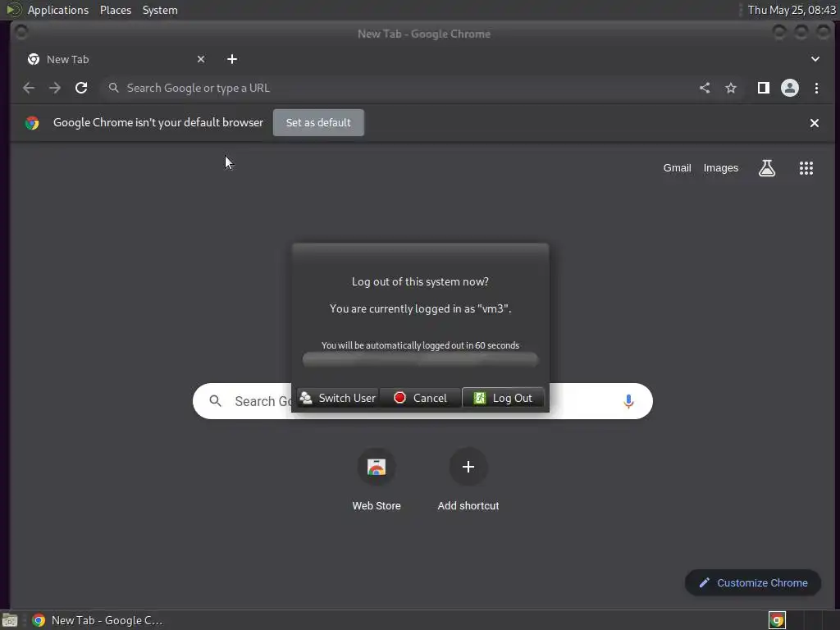Go forward using the forward arrow
The image size is (840, 630).
[55, 88]
